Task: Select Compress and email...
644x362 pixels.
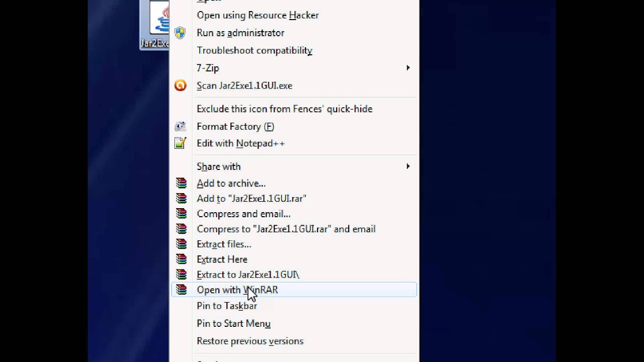Action: pos(244,214)
